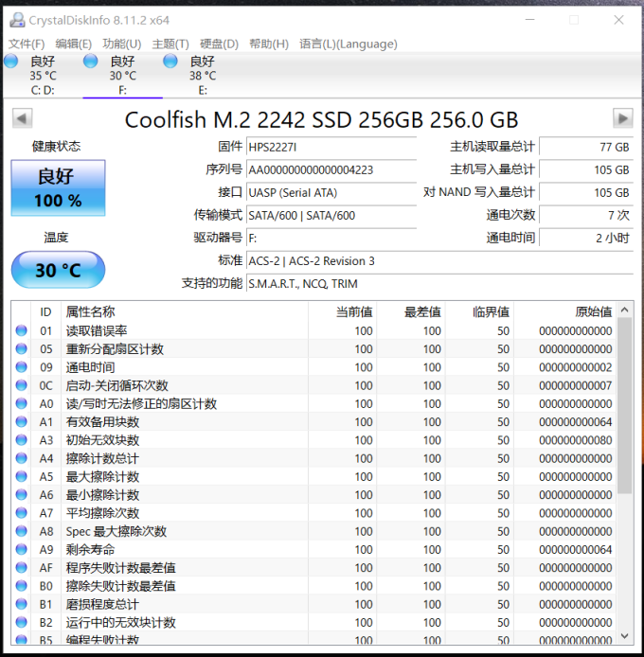Click raw value 000000000007 in row 0C
Screen dimensions: 644x657
(575, 385)
